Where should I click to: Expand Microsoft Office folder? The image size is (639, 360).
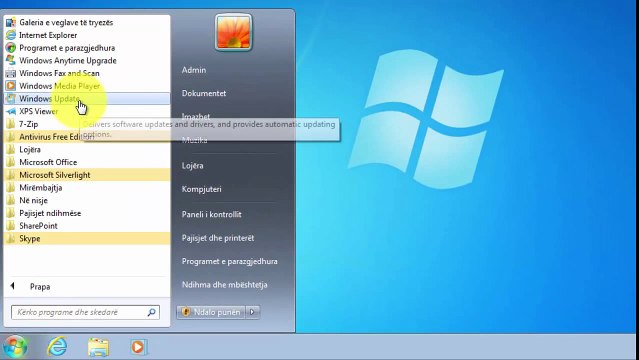pos(87,162)
